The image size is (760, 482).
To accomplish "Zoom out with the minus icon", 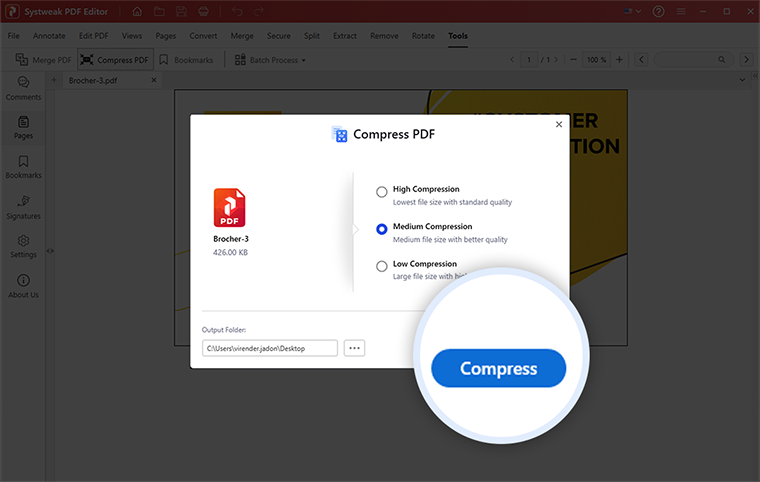I will pyautogui.click(x=573, y=60).
